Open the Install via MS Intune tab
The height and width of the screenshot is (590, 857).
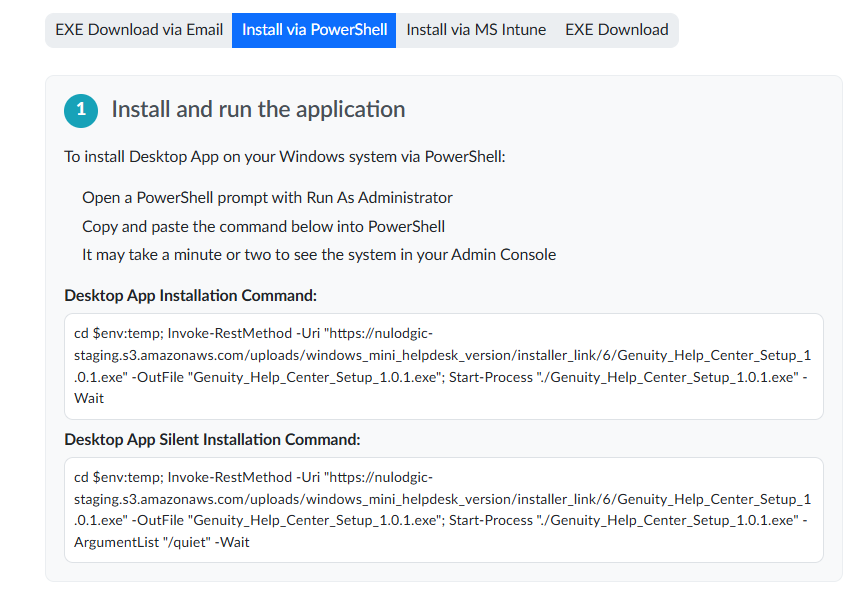pyautogui.click(x=476, y=30)
